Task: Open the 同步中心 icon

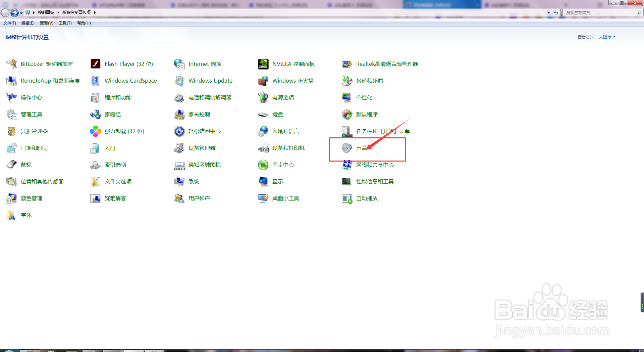Action: tap(263, 165)
